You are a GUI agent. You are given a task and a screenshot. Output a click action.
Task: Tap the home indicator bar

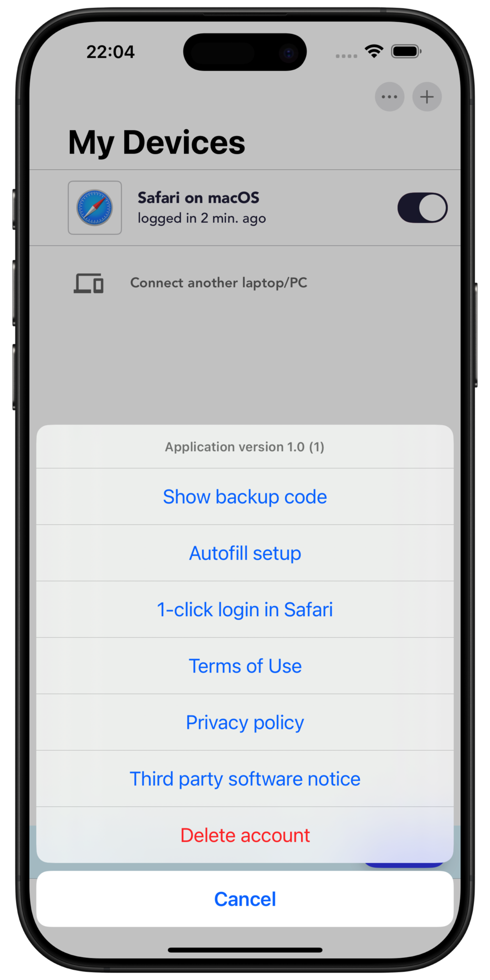(x=245, y=950)
